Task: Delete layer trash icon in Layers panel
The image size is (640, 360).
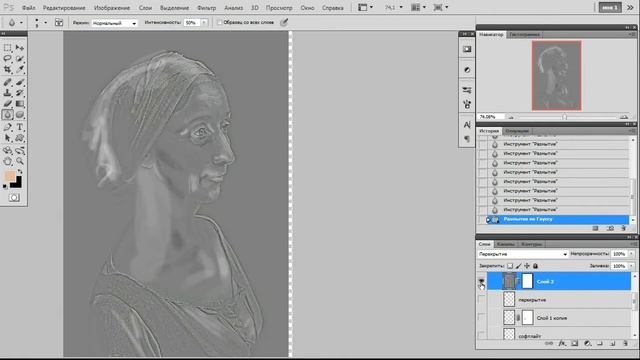Action: [625, 344]
